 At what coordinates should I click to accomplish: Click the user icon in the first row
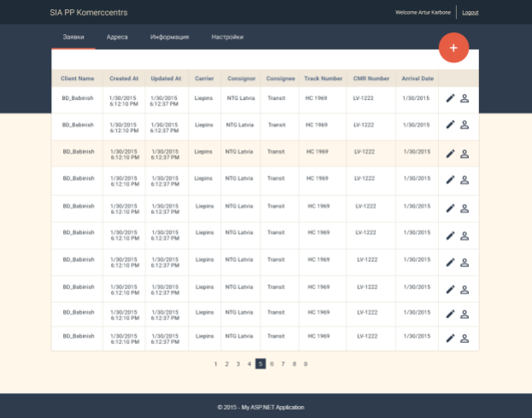click(x=465, y=99)
